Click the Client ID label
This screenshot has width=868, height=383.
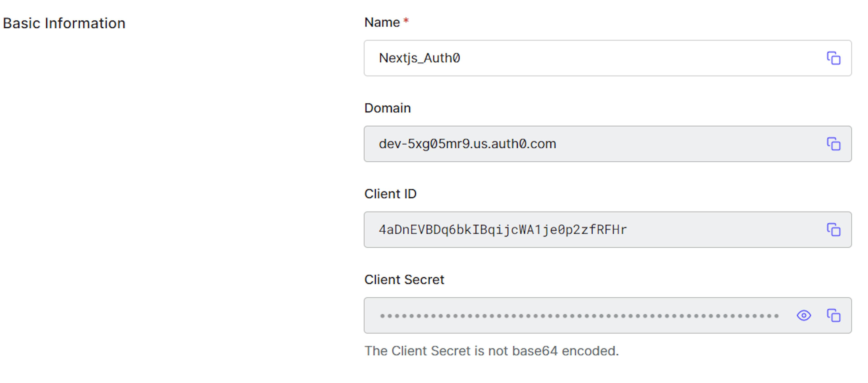(390, 194)
